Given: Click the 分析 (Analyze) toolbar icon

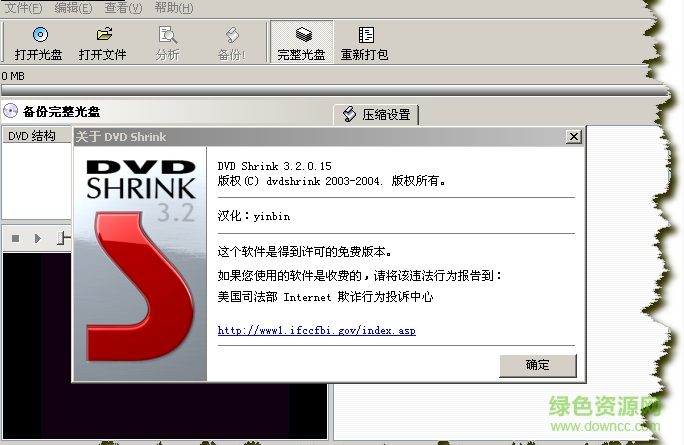Looking at the screenshot, I should pyautogui.click(x=168, y=43).
